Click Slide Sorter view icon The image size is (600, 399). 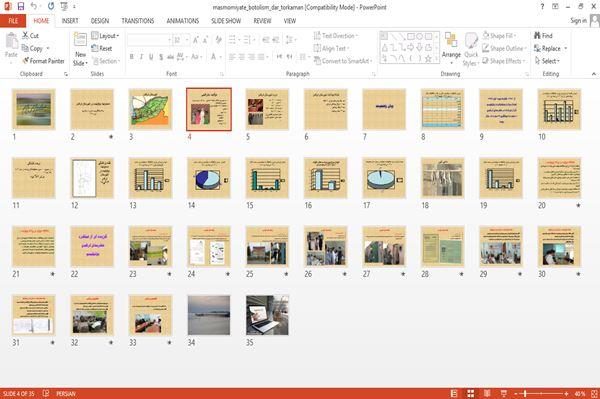[x=471, y=393]
